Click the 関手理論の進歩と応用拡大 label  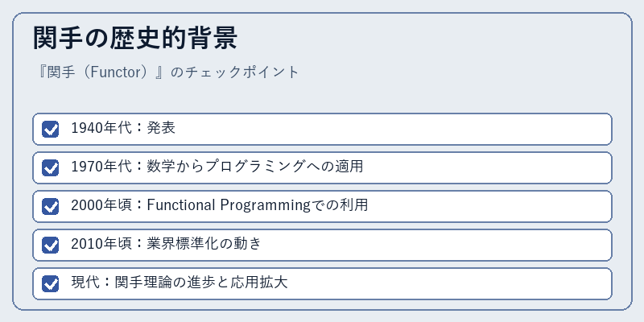201,283
